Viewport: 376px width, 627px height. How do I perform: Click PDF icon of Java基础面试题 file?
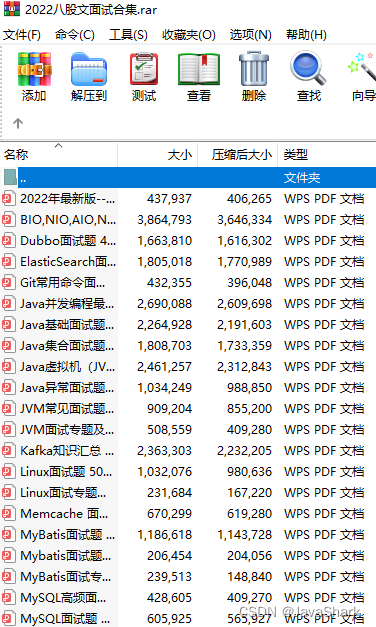[9, 325]
